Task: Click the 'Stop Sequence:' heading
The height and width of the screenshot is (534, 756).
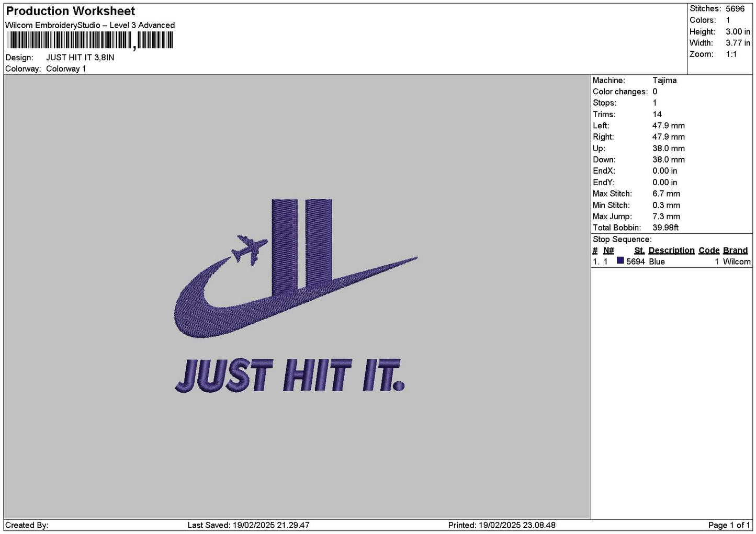Action: click(622, 240)
